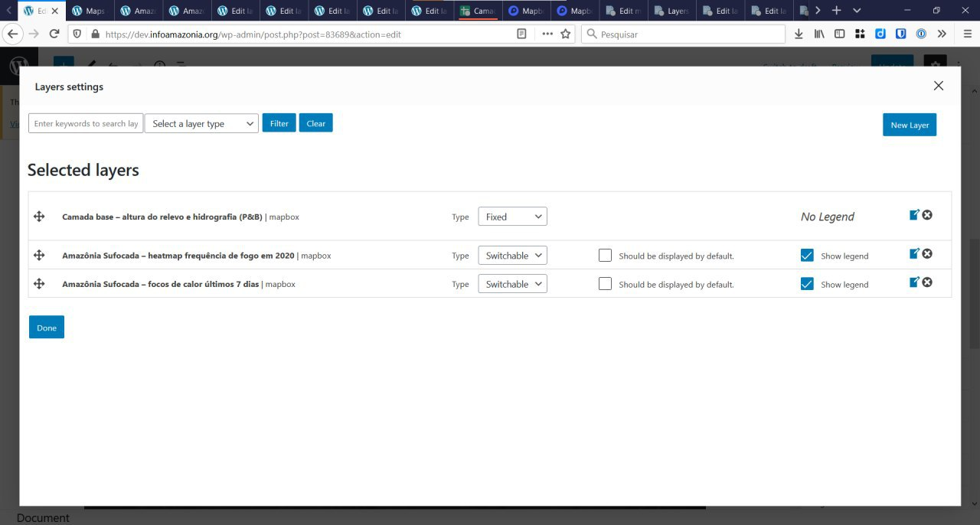Switch to the Maps browser tab
This screenshot has width=980, height=525.
click(x=90, y=11)
